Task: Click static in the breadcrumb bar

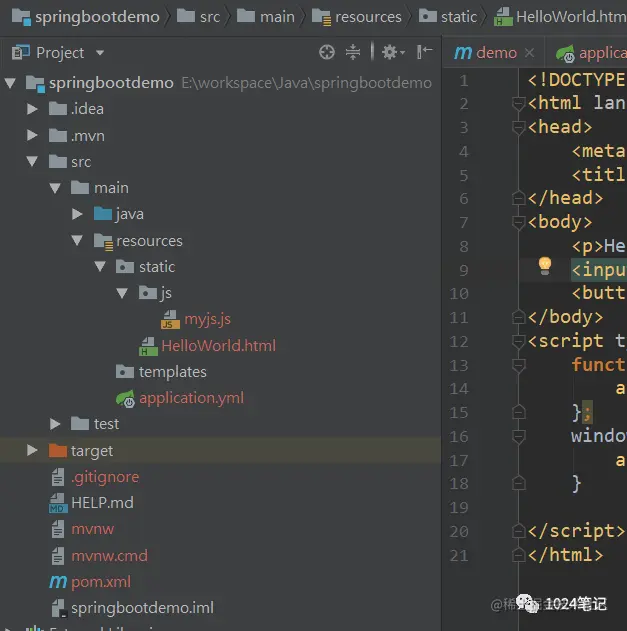Action: 459,17
